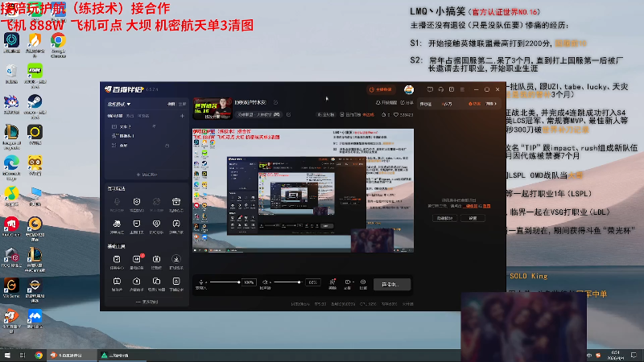Image resolution: width=644 pixels, height=362 pixels.
Task: Open the WeGame desktop shortcut
Action: pyautogui.click(x=11, y=287)
